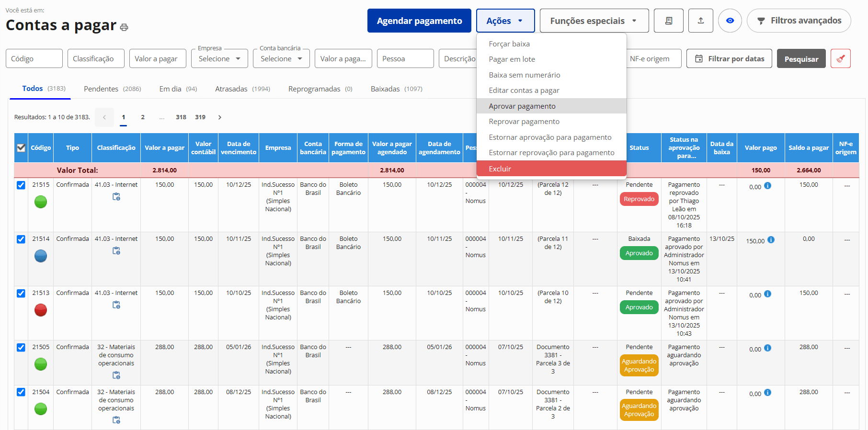Open clipboard icon under classification of row 21514
The width and height of the screenshot is (868, 430).
click(116, 251)
